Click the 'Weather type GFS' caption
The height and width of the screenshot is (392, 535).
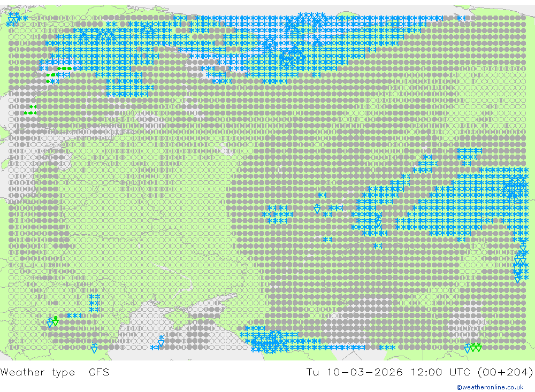55,372
